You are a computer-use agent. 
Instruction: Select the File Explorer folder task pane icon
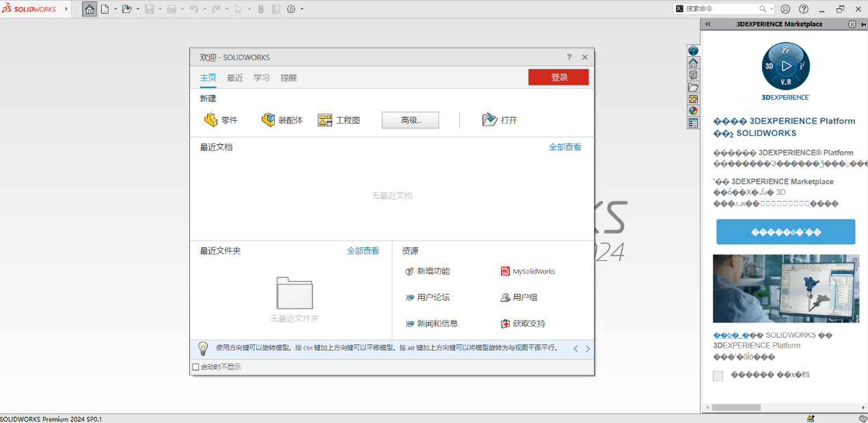coord(693,87)
